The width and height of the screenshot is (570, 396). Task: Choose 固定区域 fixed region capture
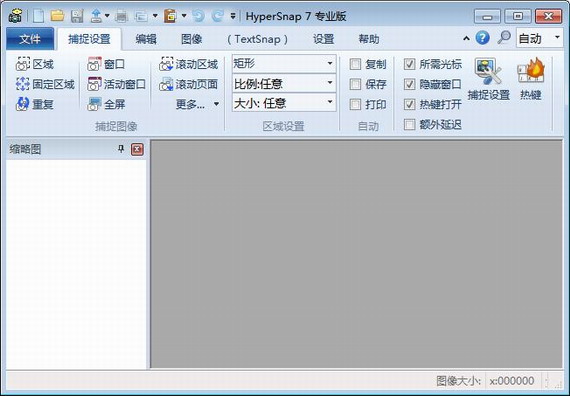tap(45, 84)
